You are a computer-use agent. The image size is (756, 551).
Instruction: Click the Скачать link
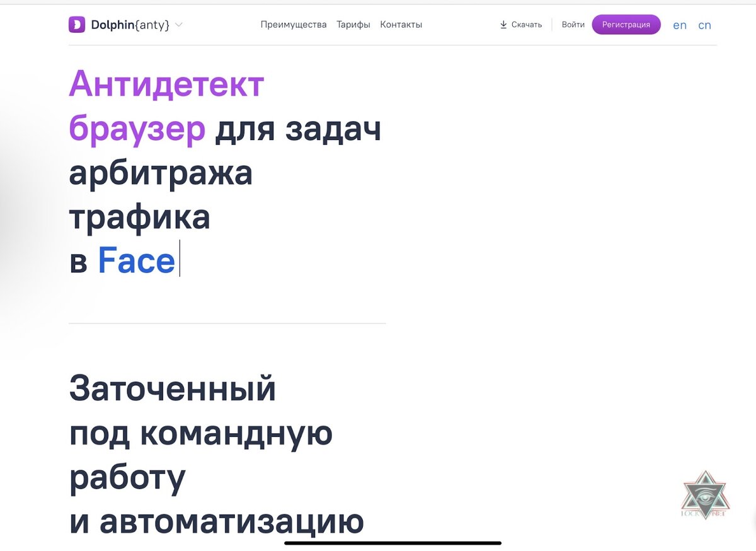tap(527, 25)
